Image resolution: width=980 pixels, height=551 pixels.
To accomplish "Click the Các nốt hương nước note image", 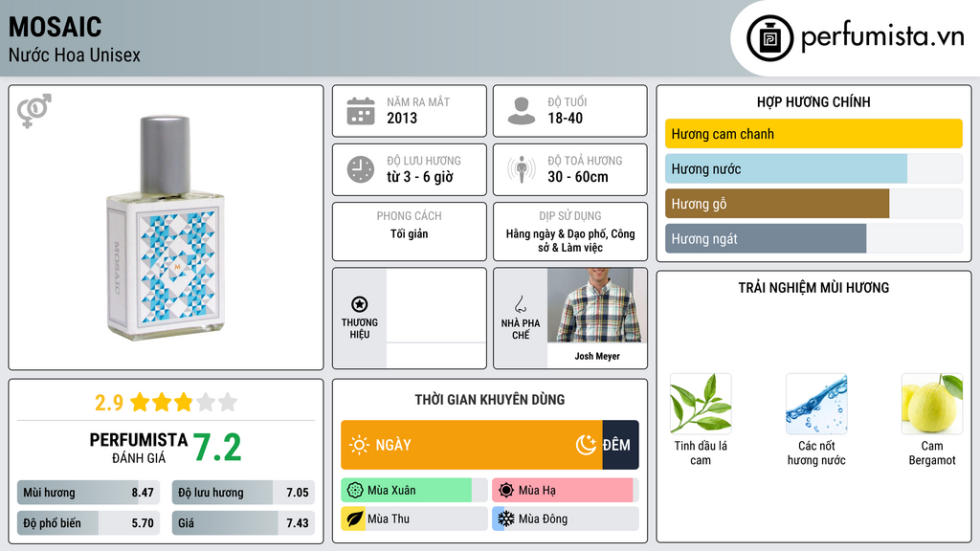I will pyautogui.click(x=816, y=404).
